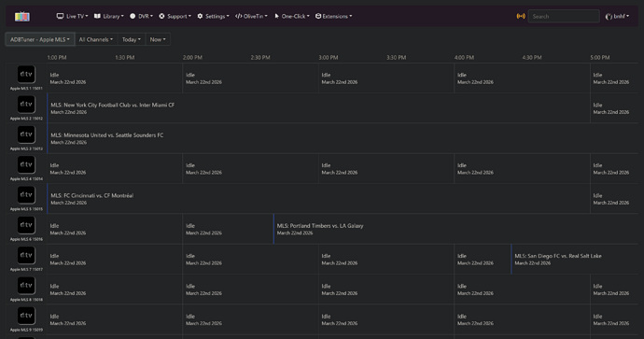Click the orange broadcast signal icon
644x339 pixels.
(521, 16)
